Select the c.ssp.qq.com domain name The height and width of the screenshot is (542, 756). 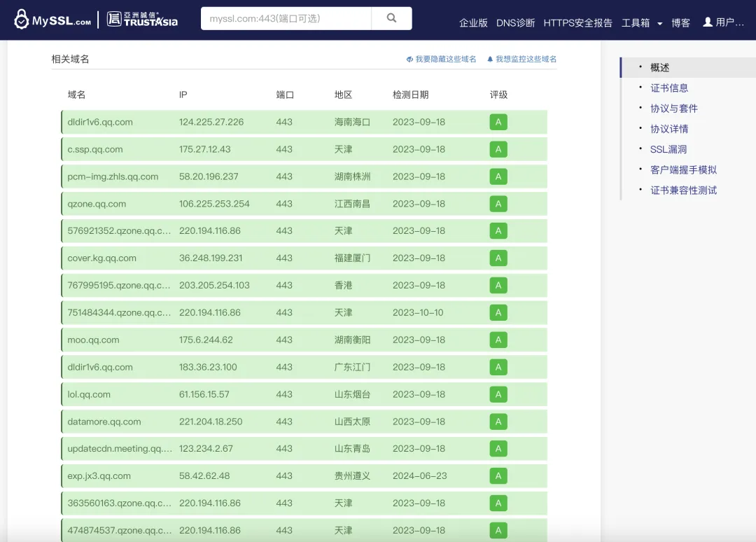(x=95, y=149)
